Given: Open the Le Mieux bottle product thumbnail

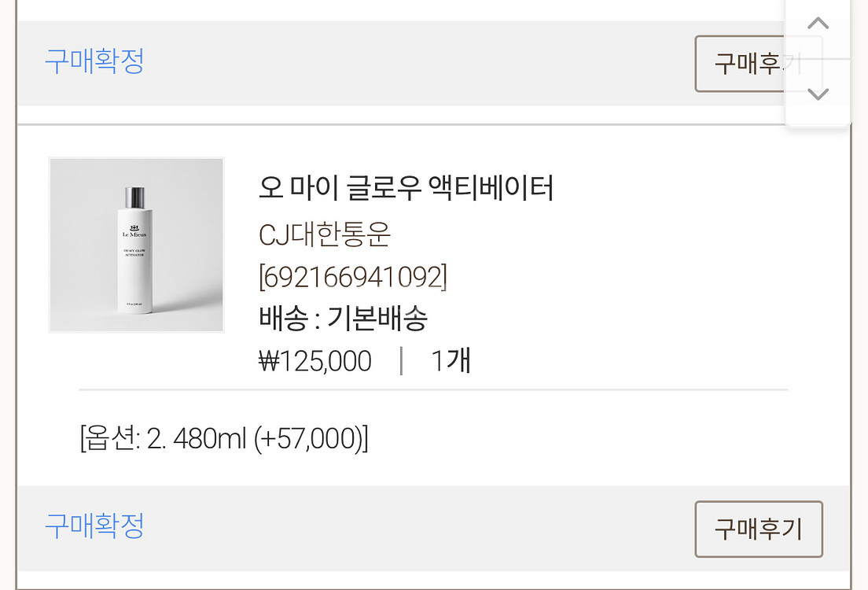Looking at the screenshot, I should click(x=136, y=245).
